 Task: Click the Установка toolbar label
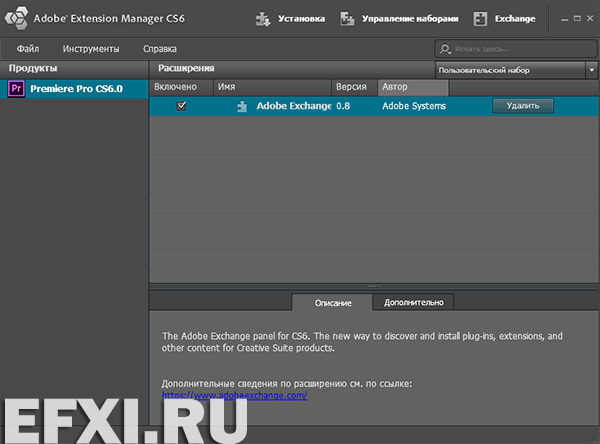click(301, 19)
